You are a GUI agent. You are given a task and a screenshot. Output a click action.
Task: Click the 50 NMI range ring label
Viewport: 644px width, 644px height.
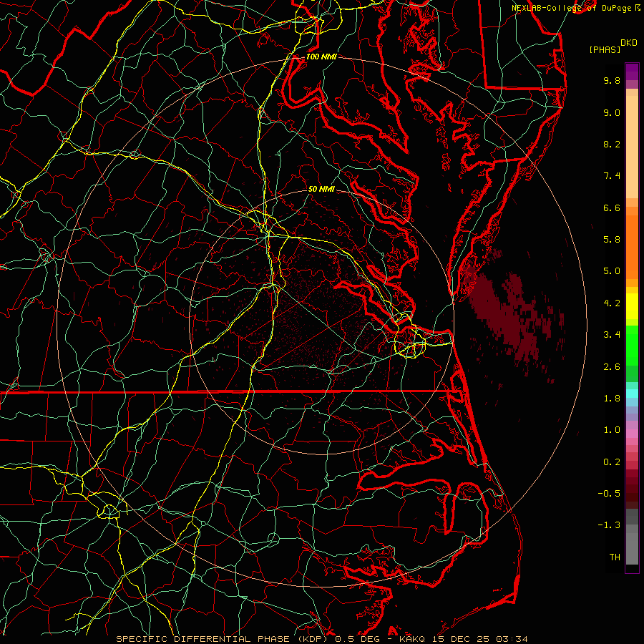coord(321,190)
